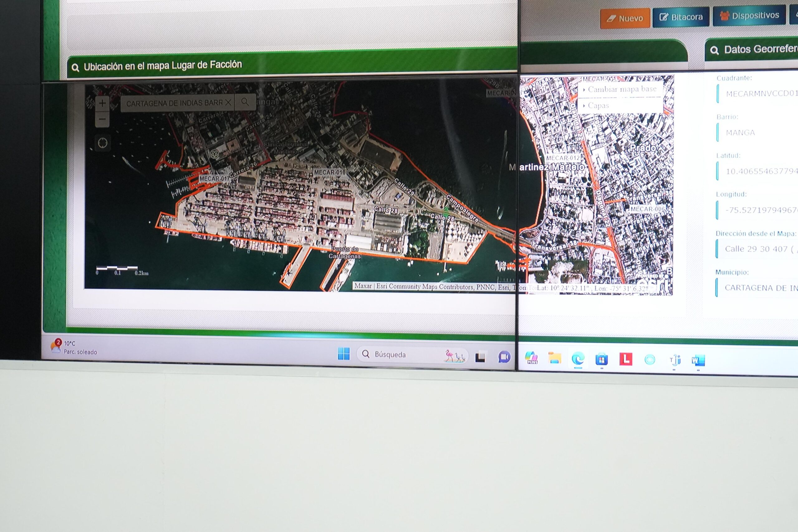Open Microsoft Teams from the taskbar
This screenshot has width=798, height=532.
coord(675,360)
